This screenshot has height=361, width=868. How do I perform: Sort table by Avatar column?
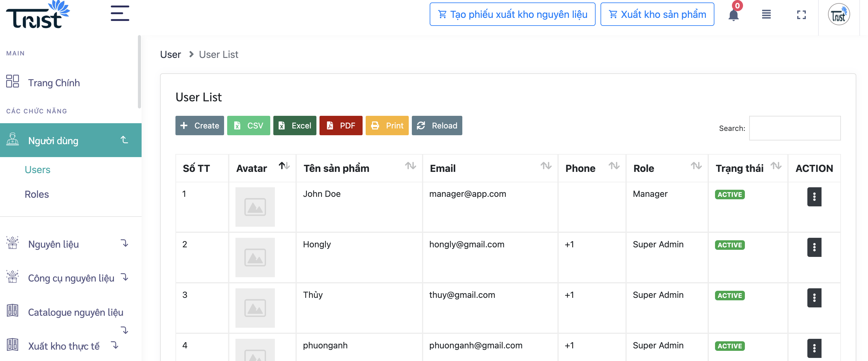coord(284,165)
